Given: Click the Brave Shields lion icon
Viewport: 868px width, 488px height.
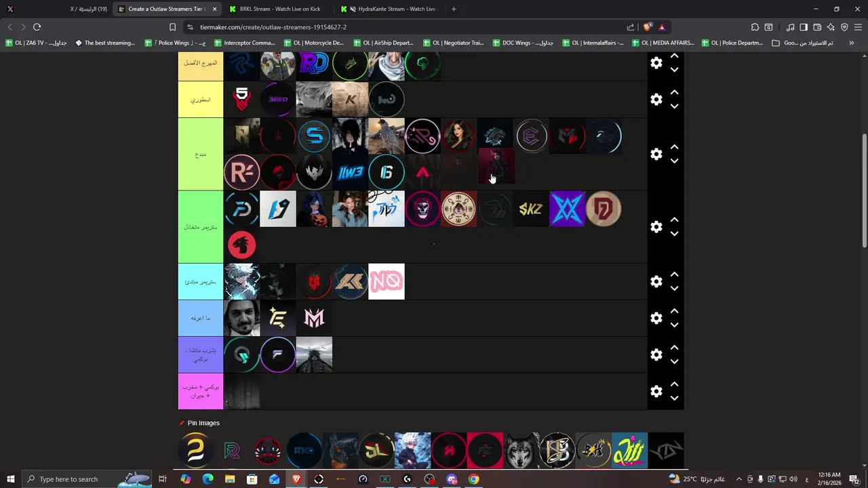Looking at the screenshot, I should click(x=648, y=27).
